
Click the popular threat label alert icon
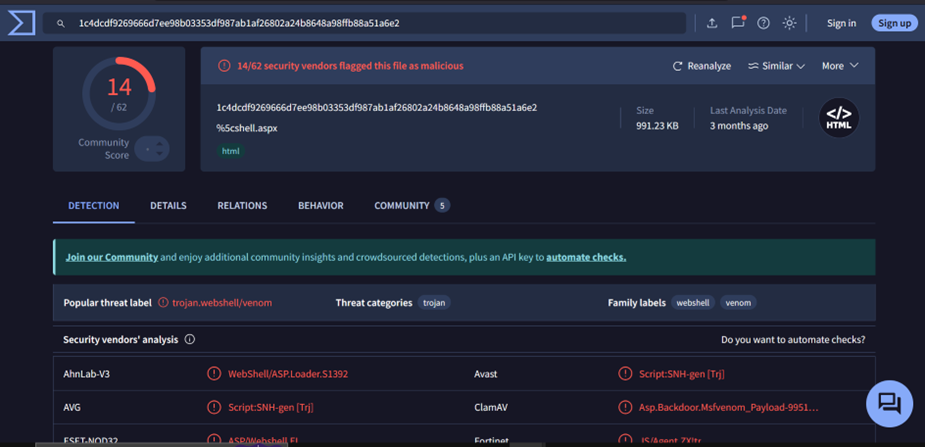click(x=163, y=303)
